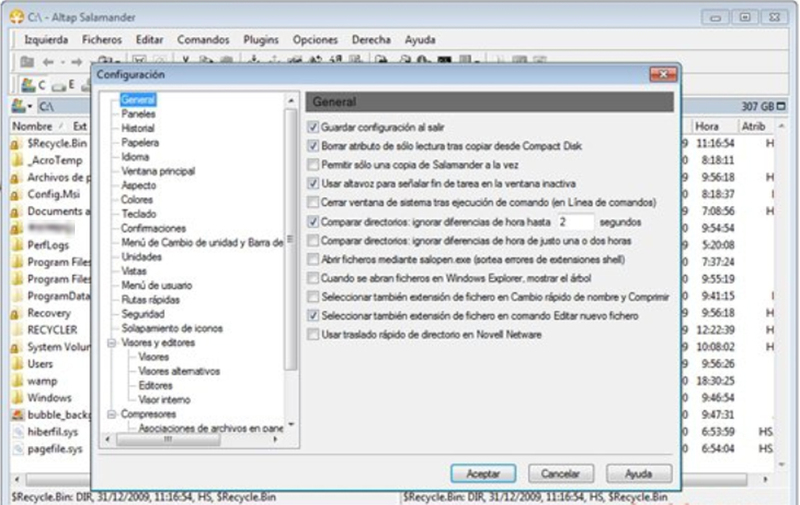This screenshot has height=505, width=800.
Task: Switch to drive E in the drive bar
Action: tap(63, 85)
